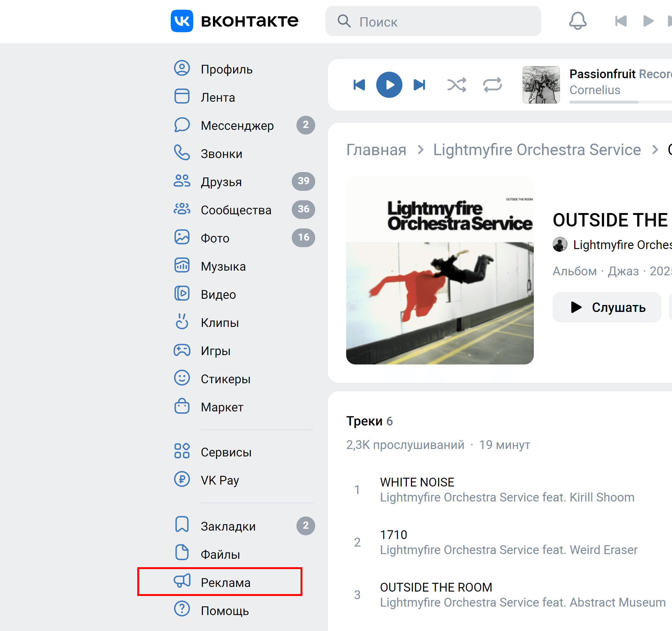Click the Закладки counter badge 2

point(306,526)
